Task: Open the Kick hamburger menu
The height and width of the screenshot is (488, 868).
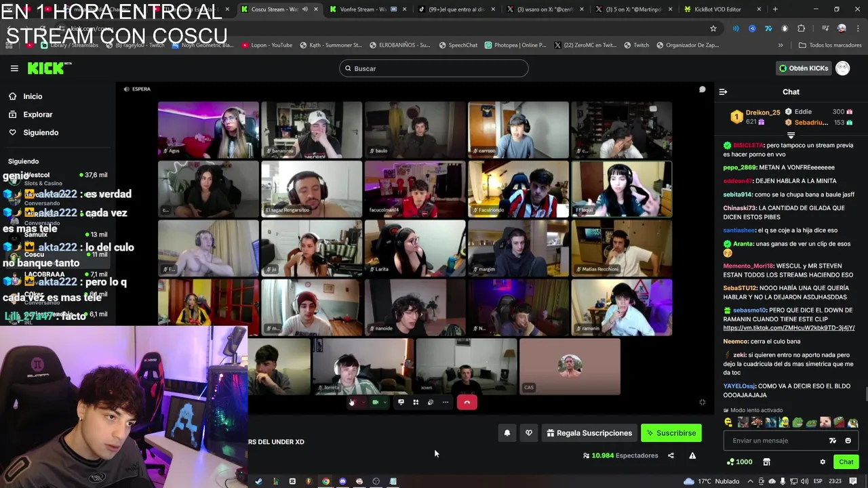Action: (14, 68)
